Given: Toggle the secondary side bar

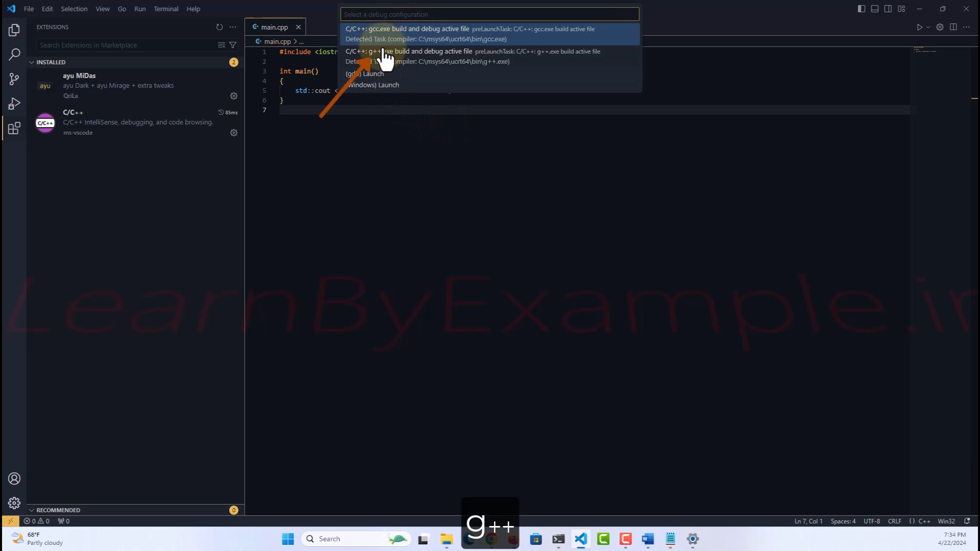Looking at the screenshot, I should pos(888,9).
